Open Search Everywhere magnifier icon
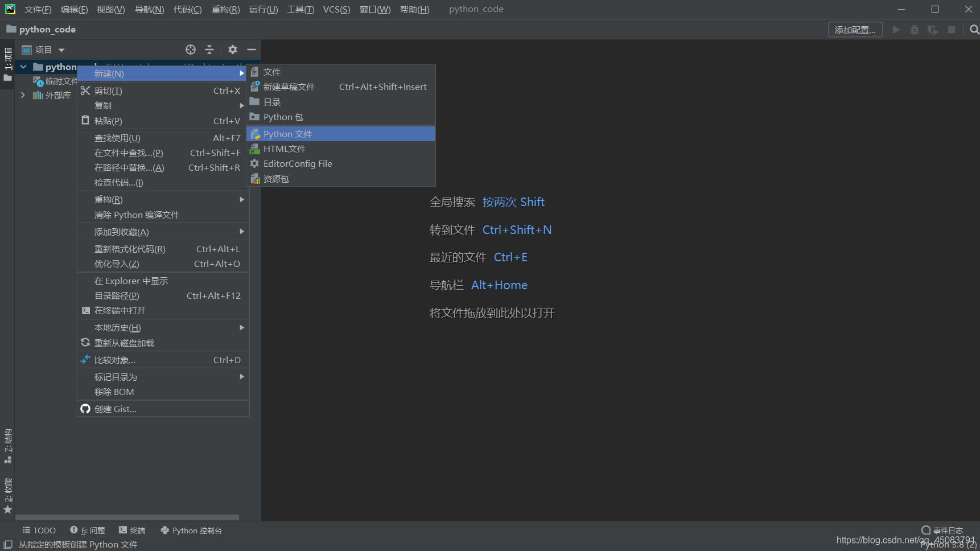 click(974, 30)
